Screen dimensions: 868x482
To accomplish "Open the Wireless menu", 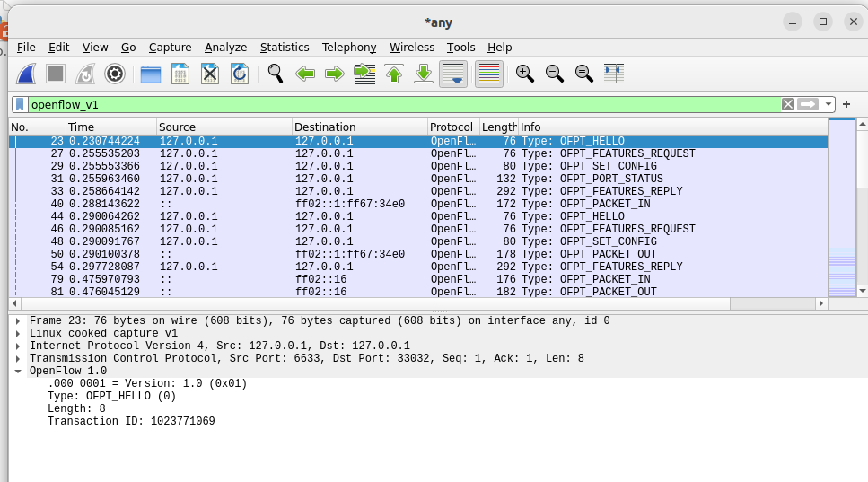I will click(x=412, y=48).
